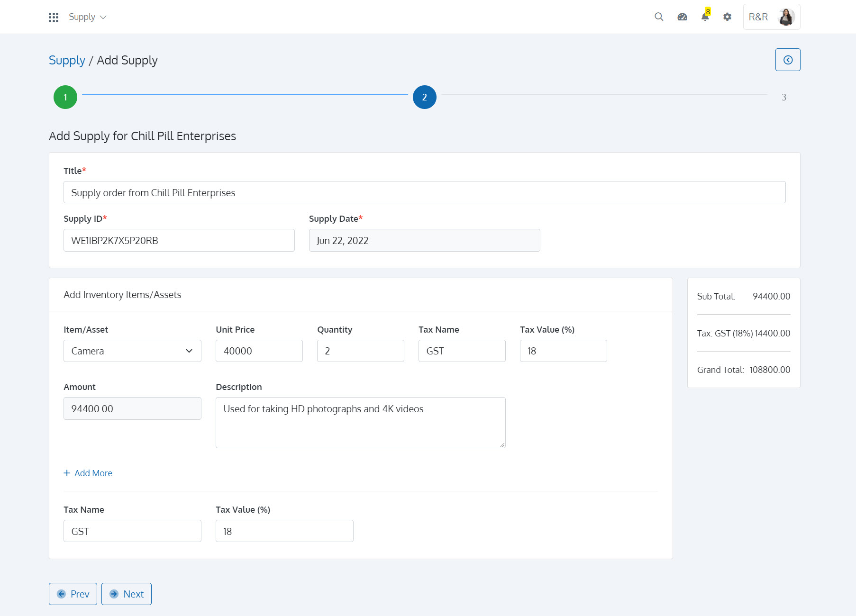Edit the bottom Tax Value 18 field
Viewport: 856px width, 616px height.
pos(284,531)
